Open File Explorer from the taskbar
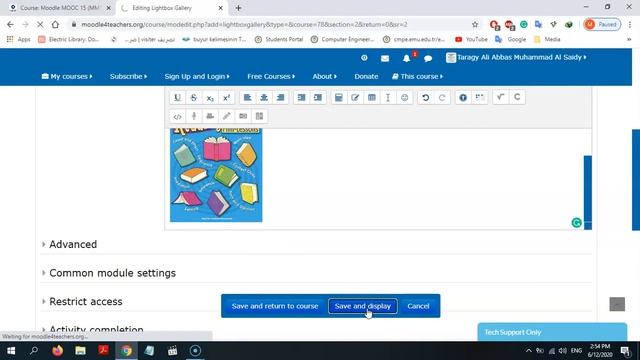The image size is (640, 360). pos(80,351)
